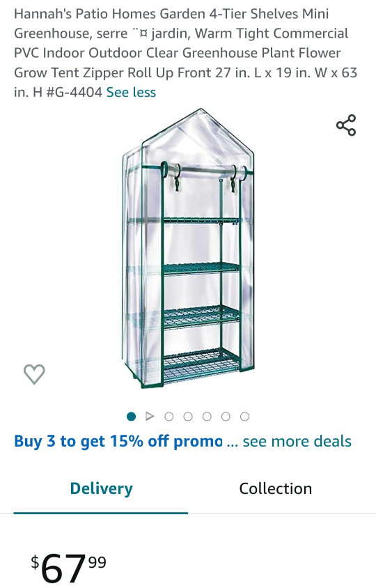This screenshot has height=588, width=376.
Task: Switch to the Delivery tab
Action: pyautogui.click(x=101, y=488)
